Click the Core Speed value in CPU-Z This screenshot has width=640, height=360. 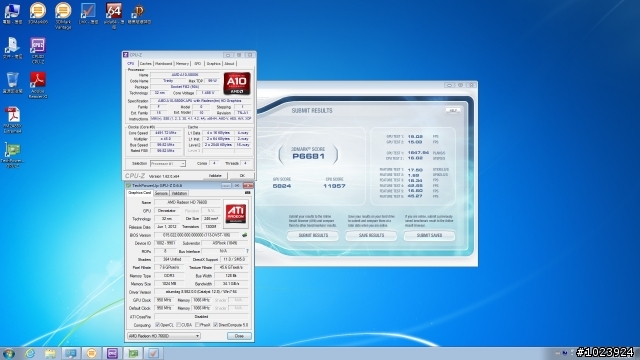click(x=166, y=133)
